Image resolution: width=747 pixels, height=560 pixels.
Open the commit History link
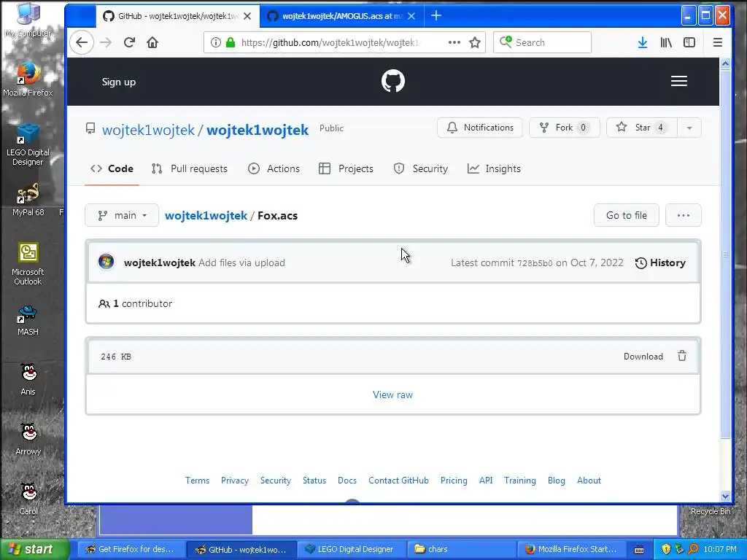click(x=660, y=262)
